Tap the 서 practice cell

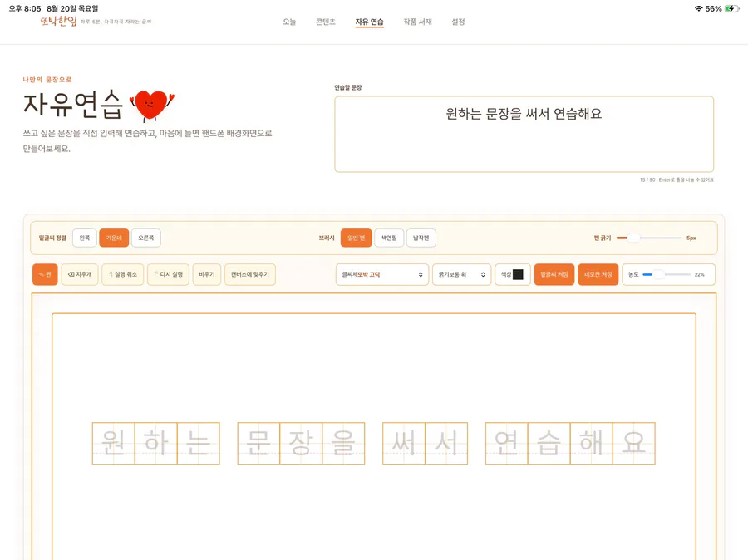coord(446,443)
